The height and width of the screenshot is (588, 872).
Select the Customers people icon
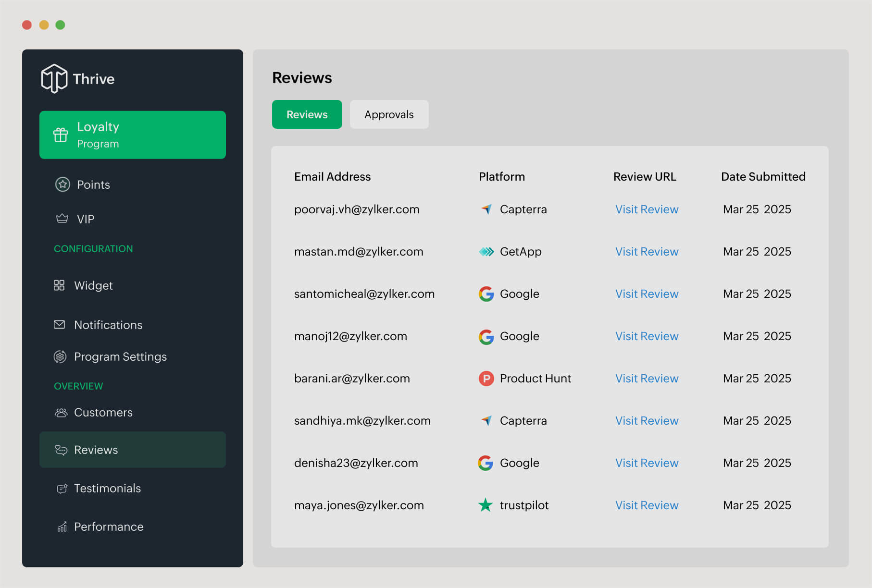(61, 412)
